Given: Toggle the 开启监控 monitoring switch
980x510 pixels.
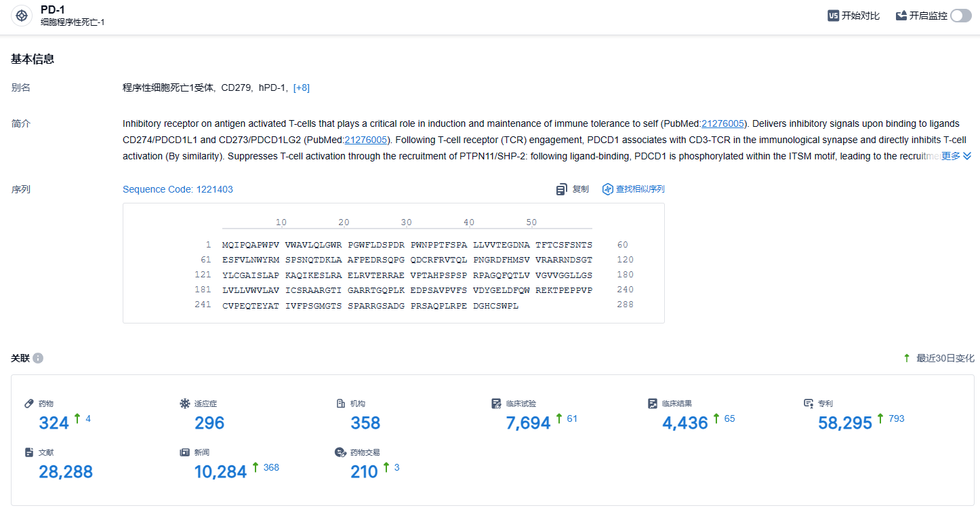Looking at the screenshot, I should [960, 16].
